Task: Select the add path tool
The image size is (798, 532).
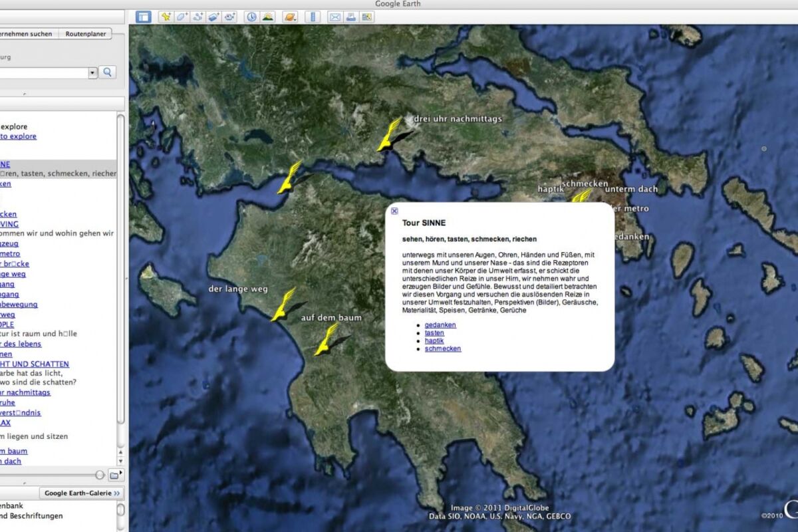Action: click(x=198, y=17)
